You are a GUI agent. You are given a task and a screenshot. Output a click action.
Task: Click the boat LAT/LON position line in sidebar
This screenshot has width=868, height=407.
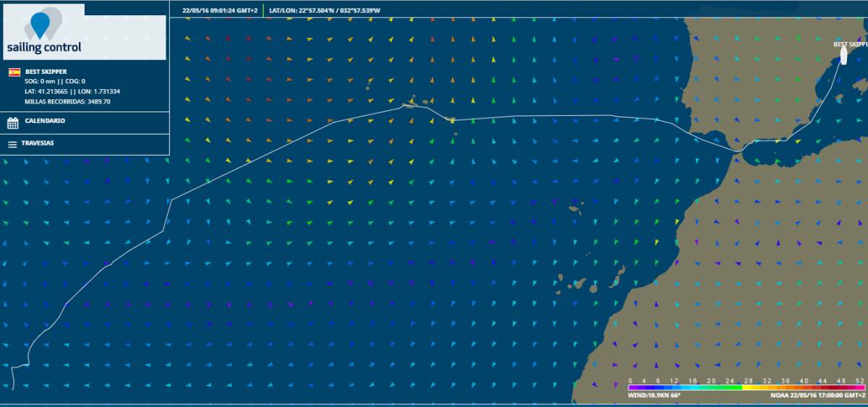[x=72, y=91]
